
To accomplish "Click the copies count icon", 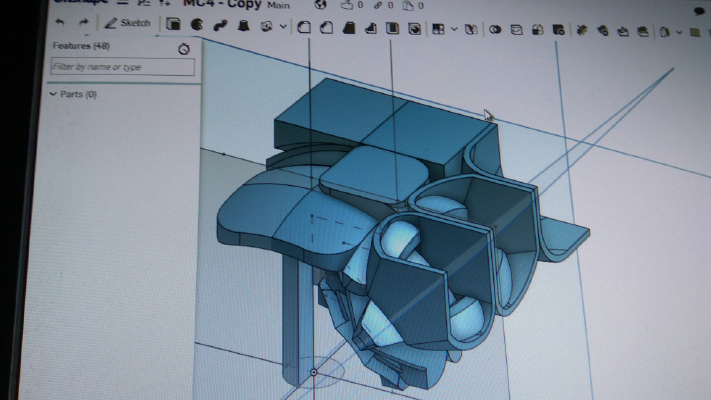I will click(408, 5).
